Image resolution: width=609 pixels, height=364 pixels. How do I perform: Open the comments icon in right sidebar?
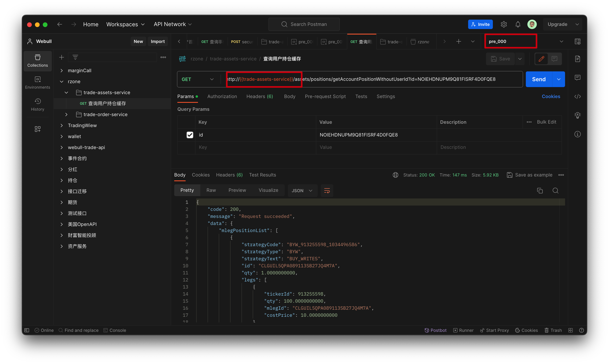(x=578, y=78)
